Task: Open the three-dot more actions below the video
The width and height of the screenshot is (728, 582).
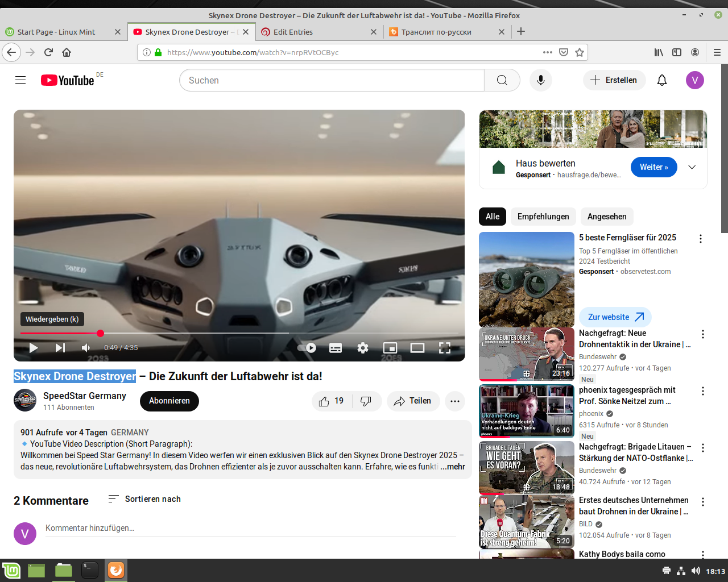Action: (x=455, y=401)
